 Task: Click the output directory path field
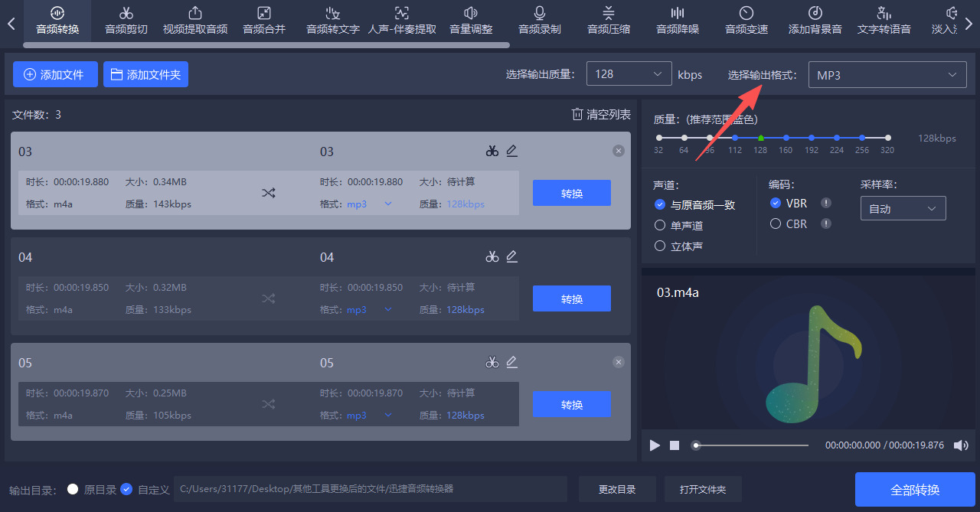[370, 489]
